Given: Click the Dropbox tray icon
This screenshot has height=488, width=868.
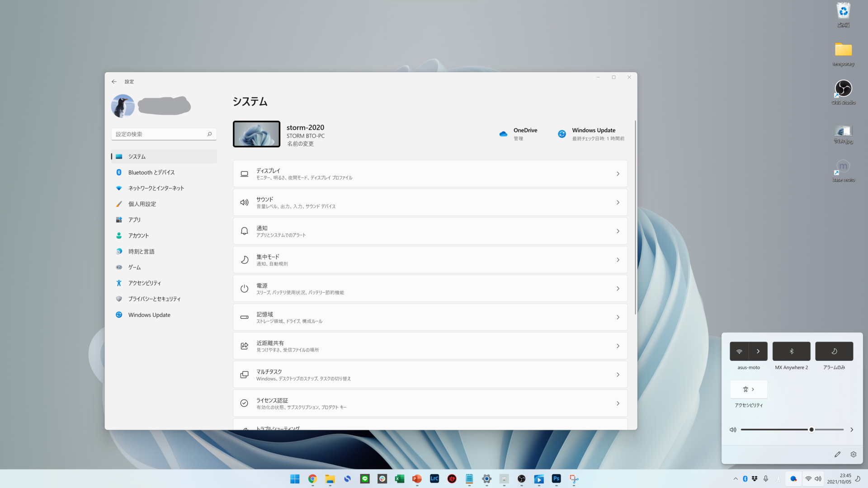Looking at the screenshot, I should pyautogui.click(x=755, y=479).
